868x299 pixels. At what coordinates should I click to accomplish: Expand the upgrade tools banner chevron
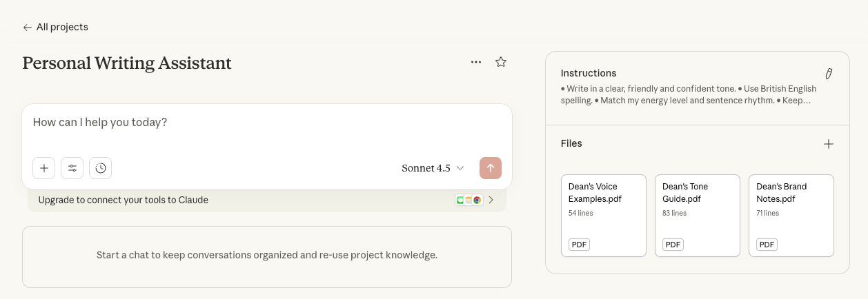(x=491, y=200)
